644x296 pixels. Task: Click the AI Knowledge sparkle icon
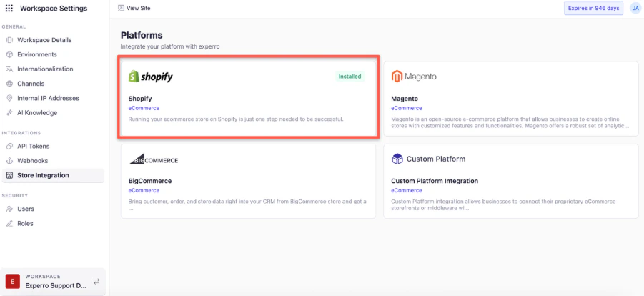point(9,113)
